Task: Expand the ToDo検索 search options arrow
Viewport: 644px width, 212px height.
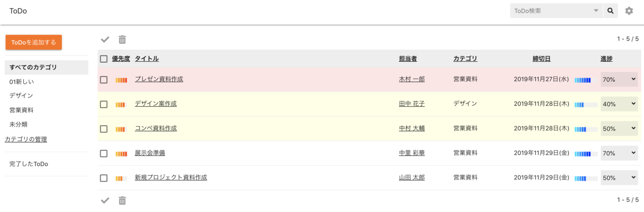Action: [596, 11]
